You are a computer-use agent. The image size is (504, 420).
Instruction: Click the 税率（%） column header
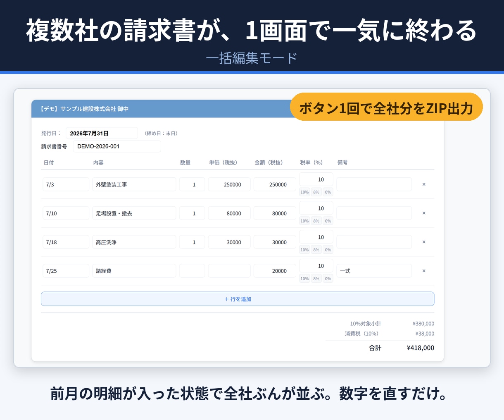(311, 162)
